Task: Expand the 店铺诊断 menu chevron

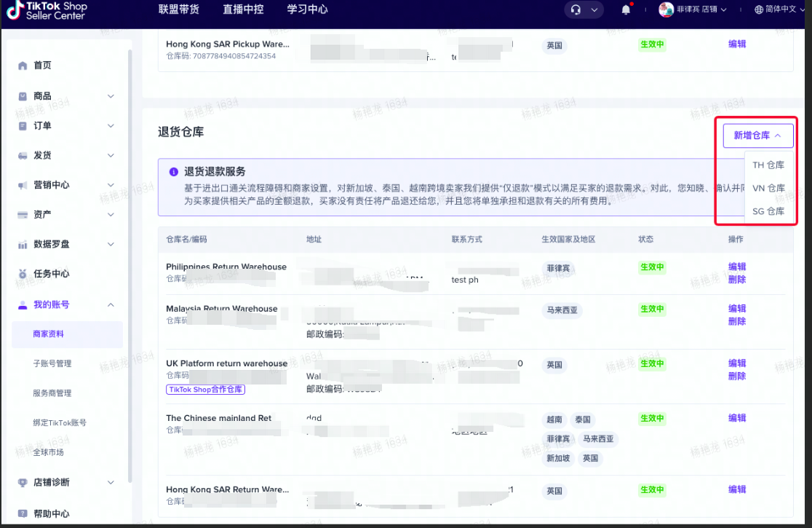Action: point(111,482)
